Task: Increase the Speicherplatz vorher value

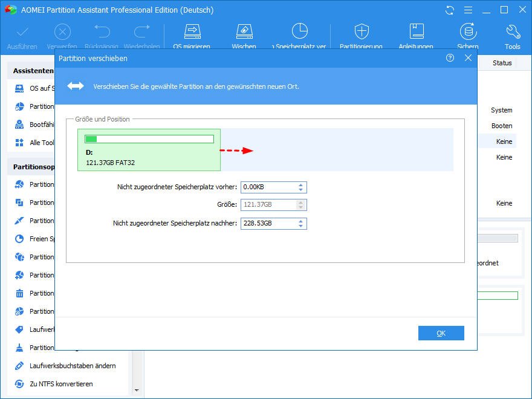Action: (300, 185)
